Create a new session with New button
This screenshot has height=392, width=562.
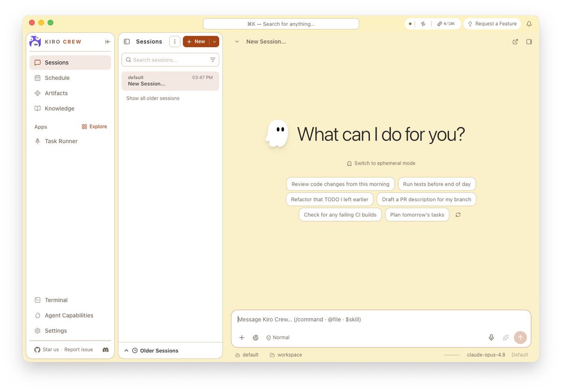(196, 42)
